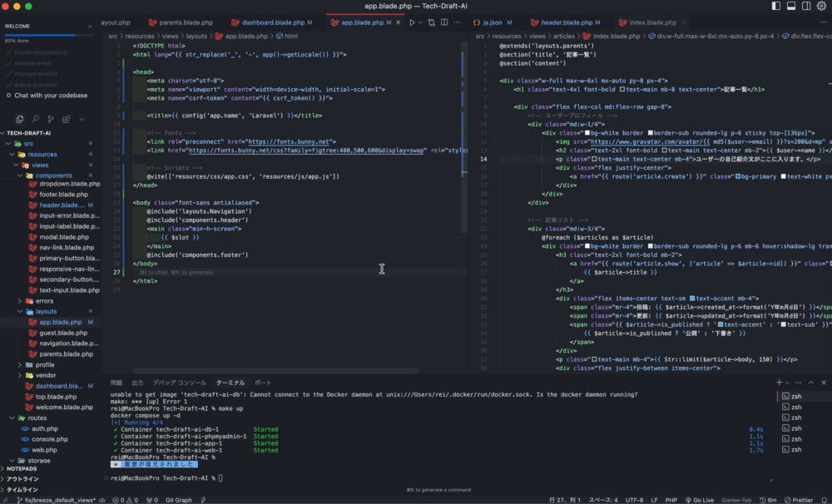Add a new terminal with plus icon
The width and height of the screenshot is (832, 504).
779,383
